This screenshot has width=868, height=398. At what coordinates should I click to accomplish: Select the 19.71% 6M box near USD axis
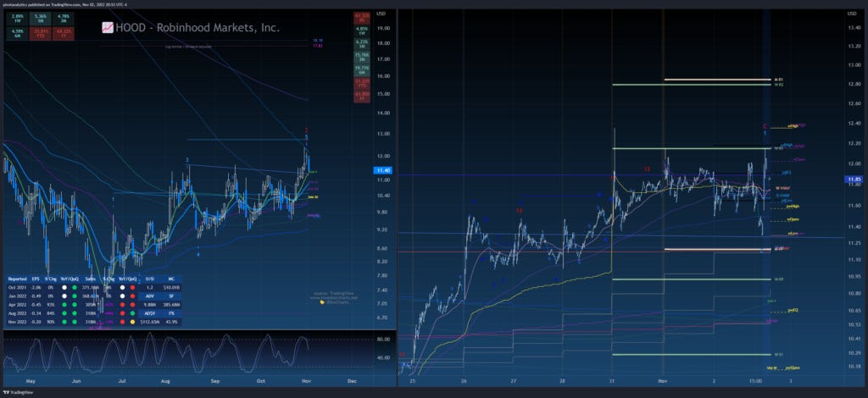(362, 69)
